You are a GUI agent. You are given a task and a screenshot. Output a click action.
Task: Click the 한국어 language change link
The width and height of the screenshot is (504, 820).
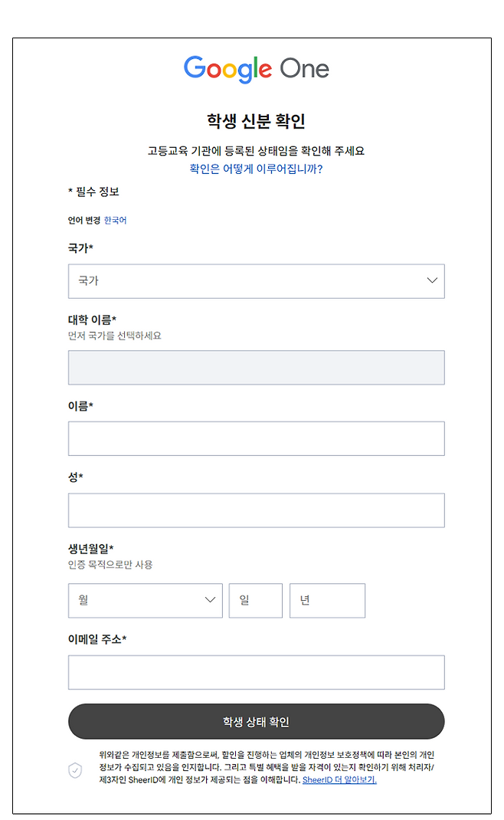pos(115,220)
